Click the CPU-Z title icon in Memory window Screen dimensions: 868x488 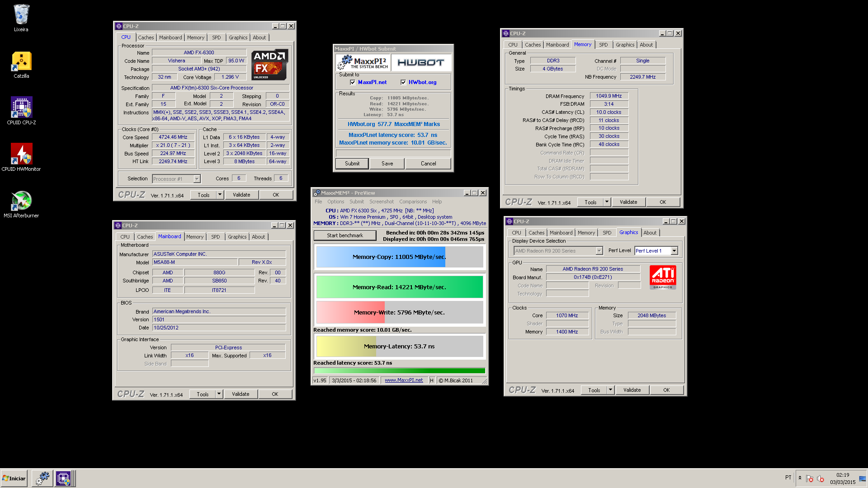[x=506, y=33]
